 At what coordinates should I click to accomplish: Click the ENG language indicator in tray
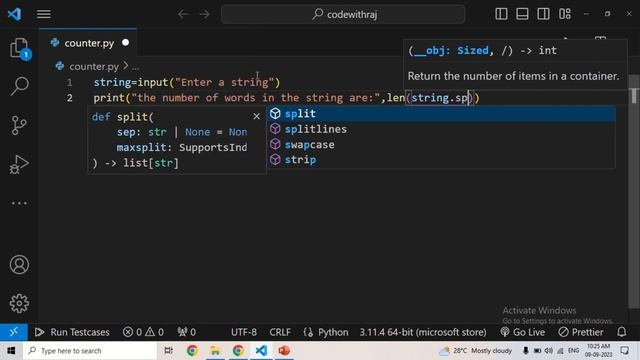click(x=573, y=351)
